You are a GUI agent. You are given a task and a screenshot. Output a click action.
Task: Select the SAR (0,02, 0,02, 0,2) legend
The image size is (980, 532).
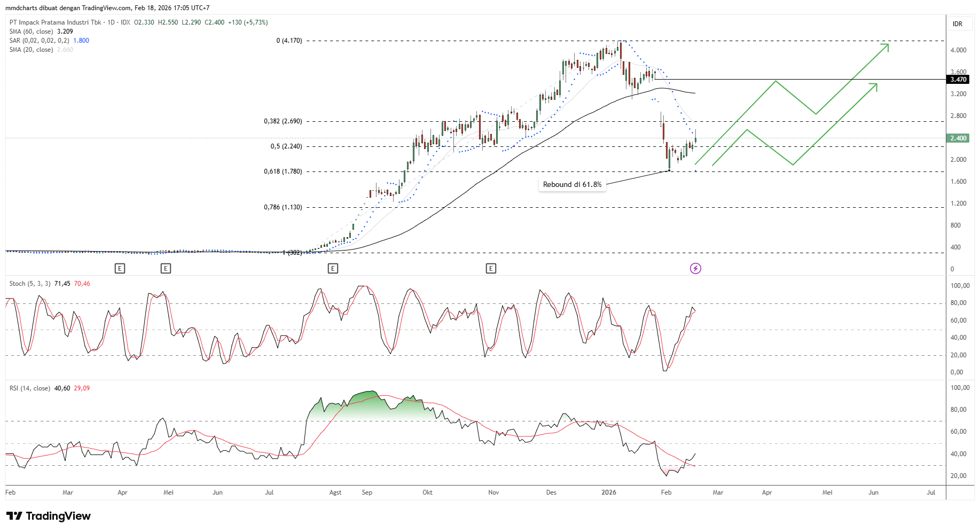click(x=39, y=41)
